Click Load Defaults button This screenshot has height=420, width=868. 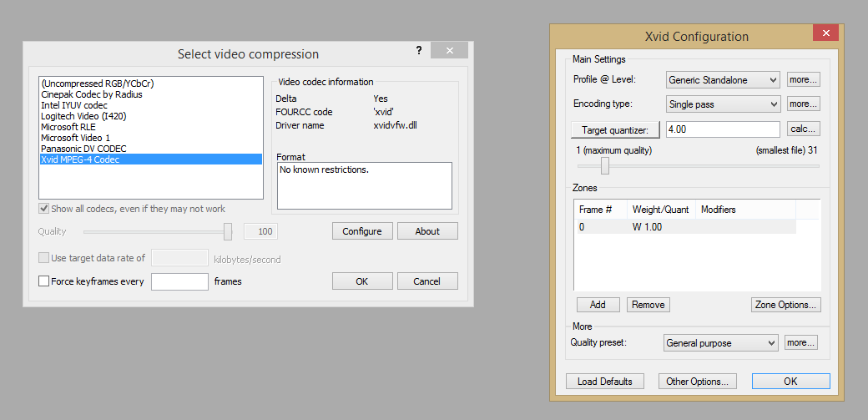coord(605,382)
